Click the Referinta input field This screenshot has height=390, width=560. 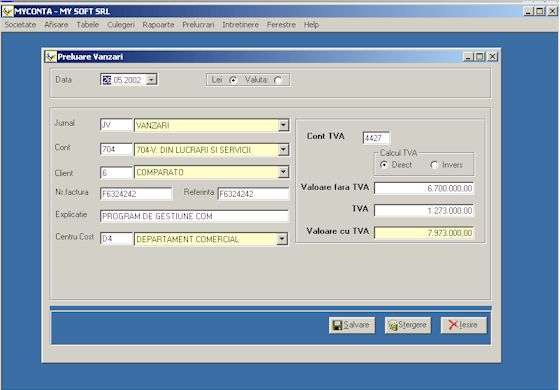tap(253, 194)
